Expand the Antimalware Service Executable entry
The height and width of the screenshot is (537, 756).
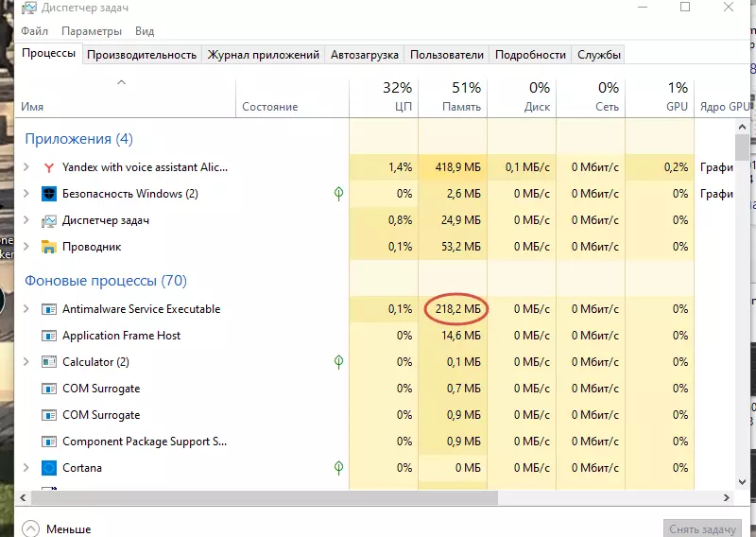point(26,309)
